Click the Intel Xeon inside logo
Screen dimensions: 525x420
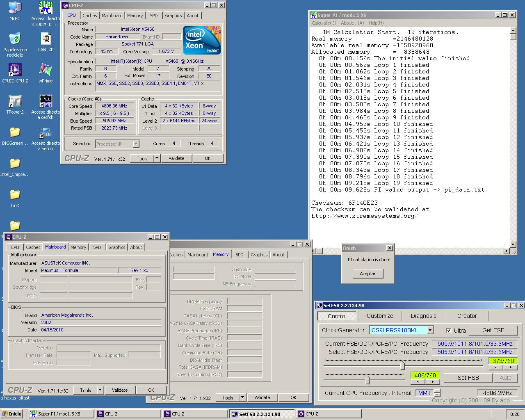[x=202, y=40]
